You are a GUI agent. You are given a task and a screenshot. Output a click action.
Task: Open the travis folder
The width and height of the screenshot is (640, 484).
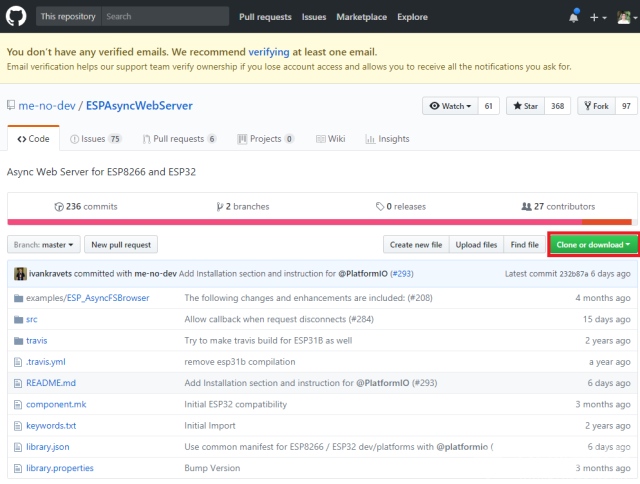pos(37,340)
